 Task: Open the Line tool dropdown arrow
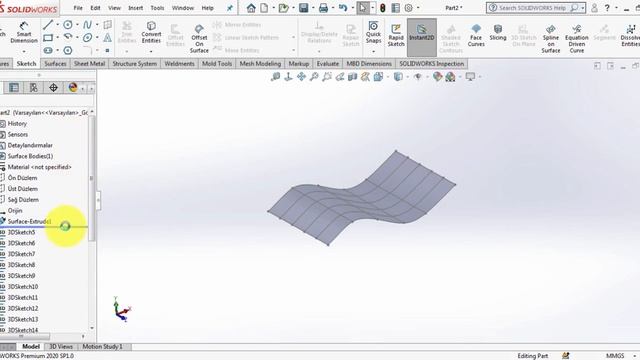[x=57, y=25]
